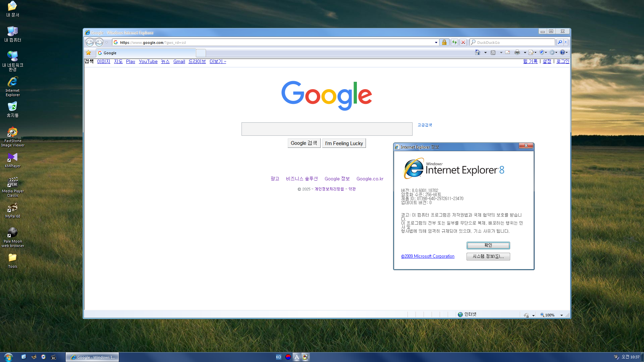Image resolution: width=644 pixels, height=362 pixels.
Task: Click the I'm Feeling Lucky button
Action: tap(344, 143)
